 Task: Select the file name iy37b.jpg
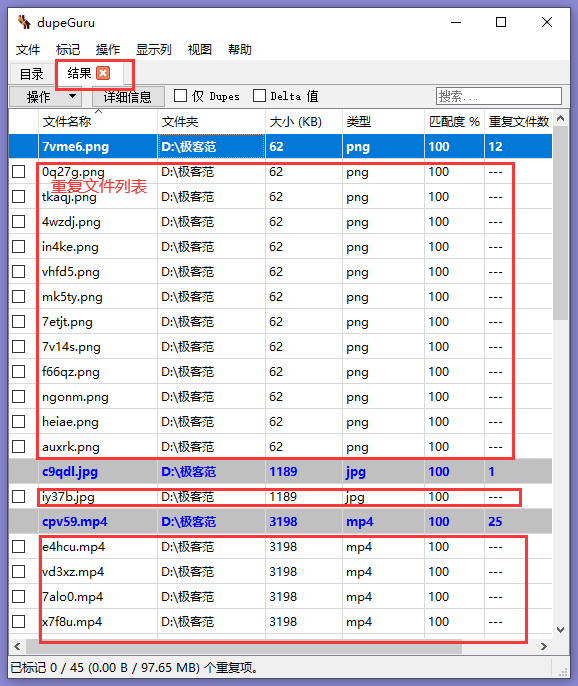(68, 497)
